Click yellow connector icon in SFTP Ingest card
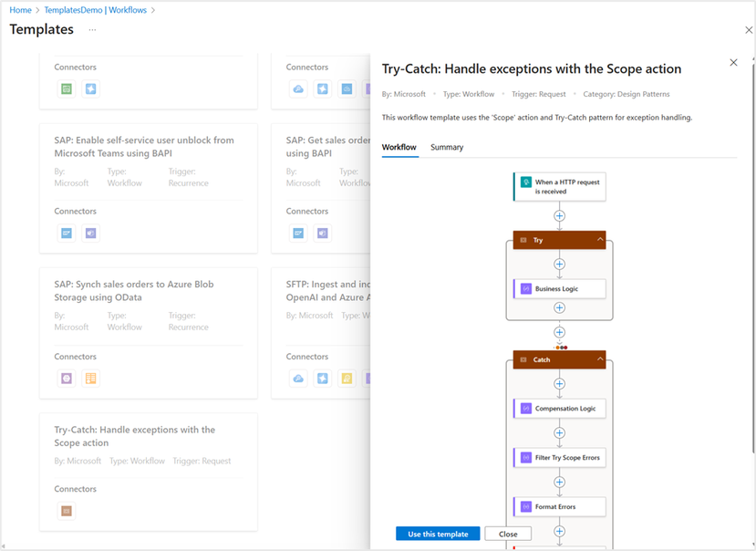 point(347,379)
